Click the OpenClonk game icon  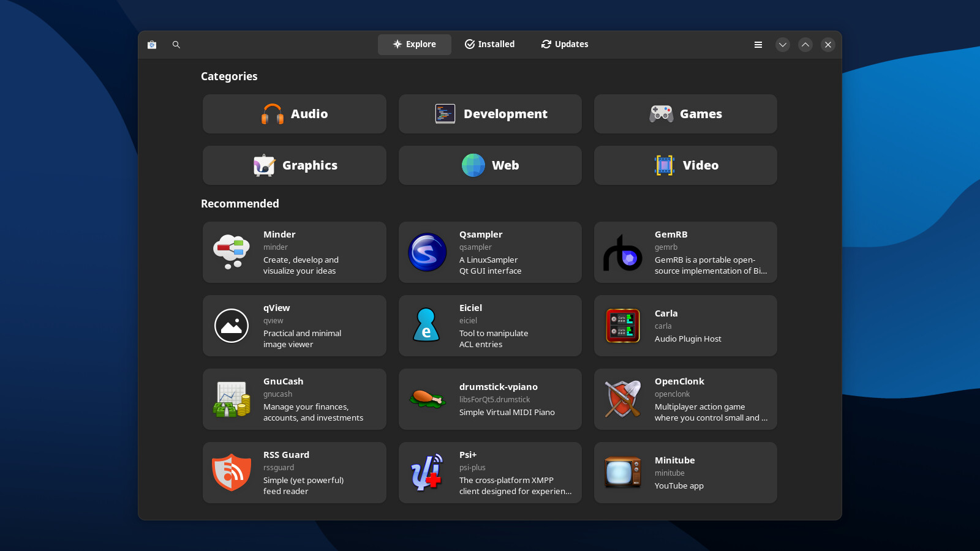[623, 399]
